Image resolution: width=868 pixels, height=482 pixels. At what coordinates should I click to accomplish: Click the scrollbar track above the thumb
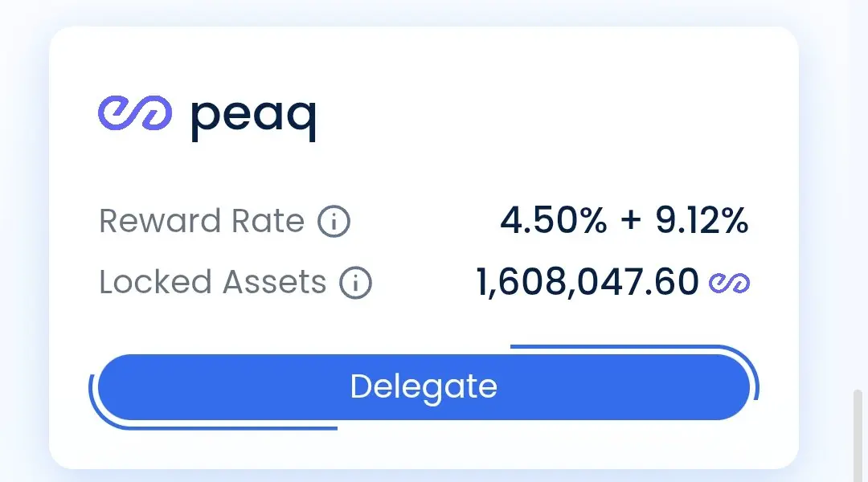(x=858, y=194)
